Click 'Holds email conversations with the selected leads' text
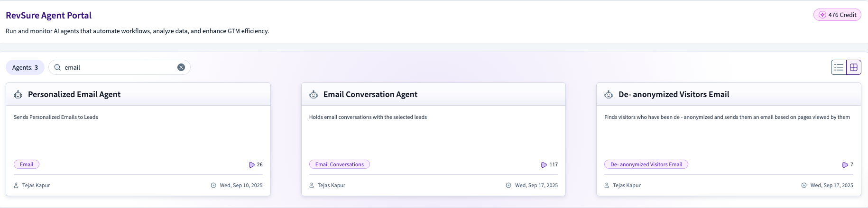Viewport: 868px width, 208px height. 368,117
